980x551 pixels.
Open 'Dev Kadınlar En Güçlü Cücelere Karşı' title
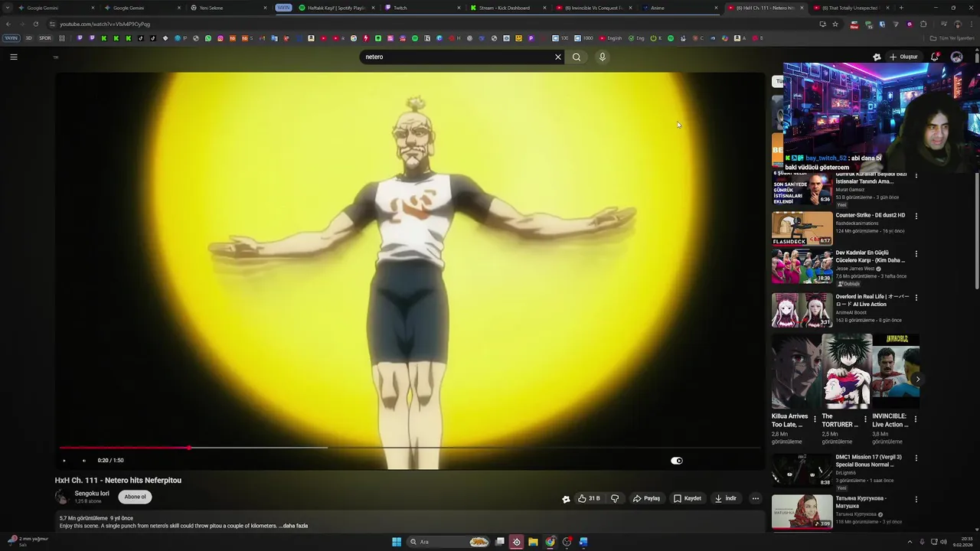pos(871,256)
